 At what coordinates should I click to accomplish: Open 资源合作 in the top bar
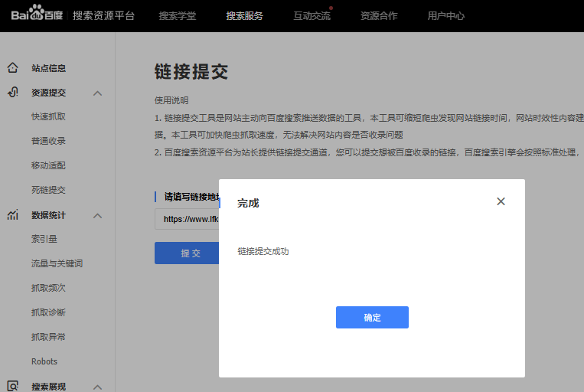379,16
